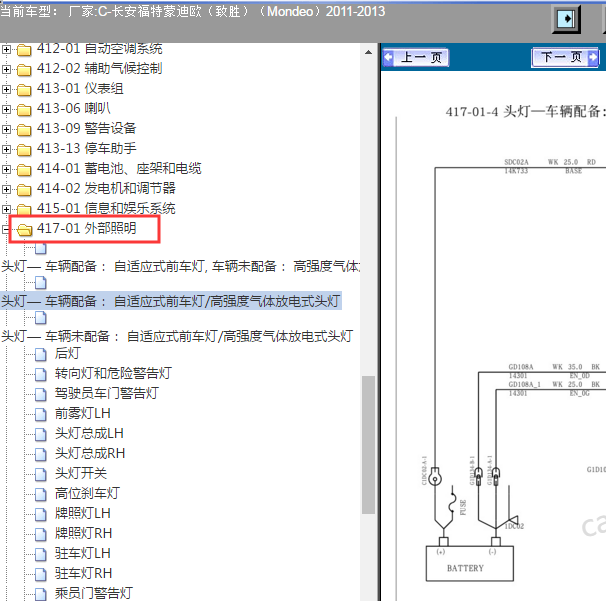606x601 pixels.
Task: Click folder icon of 414-01 蓄电池
Action: pyautogui.click(x=24, y=170)
